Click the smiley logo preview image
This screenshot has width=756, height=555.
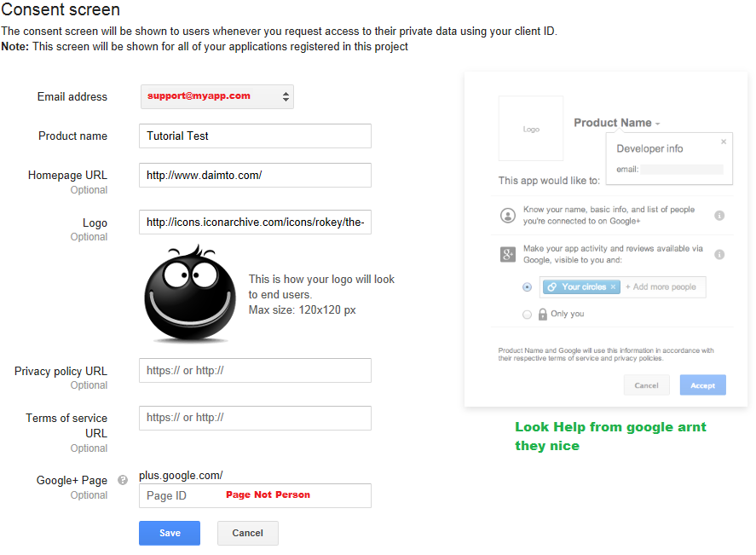(x=190, y=293)
